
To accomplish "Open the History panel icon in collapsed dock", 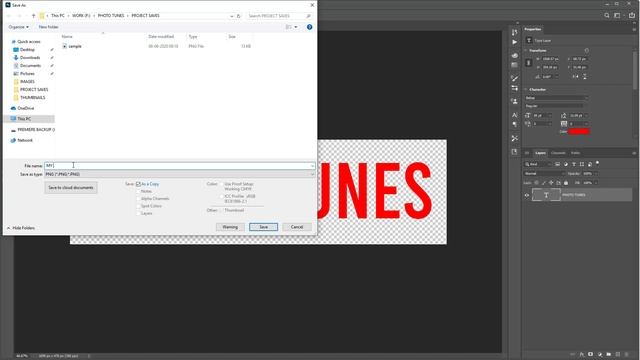I will 515,31.
